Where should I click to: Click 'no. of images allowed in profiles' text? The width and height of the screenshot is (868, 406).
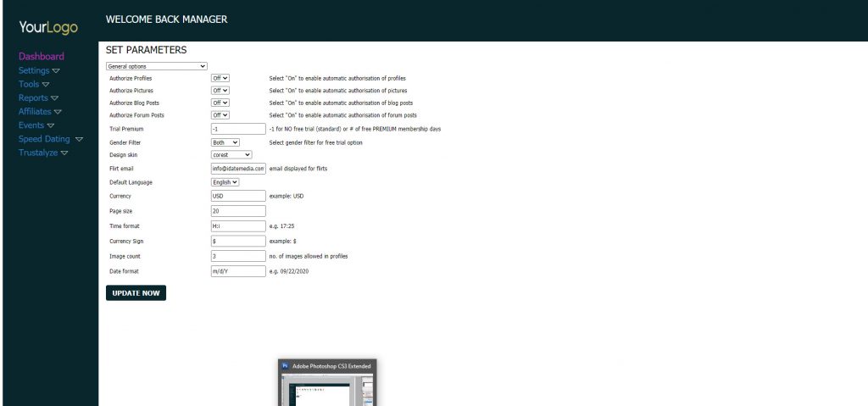(309, 257)
